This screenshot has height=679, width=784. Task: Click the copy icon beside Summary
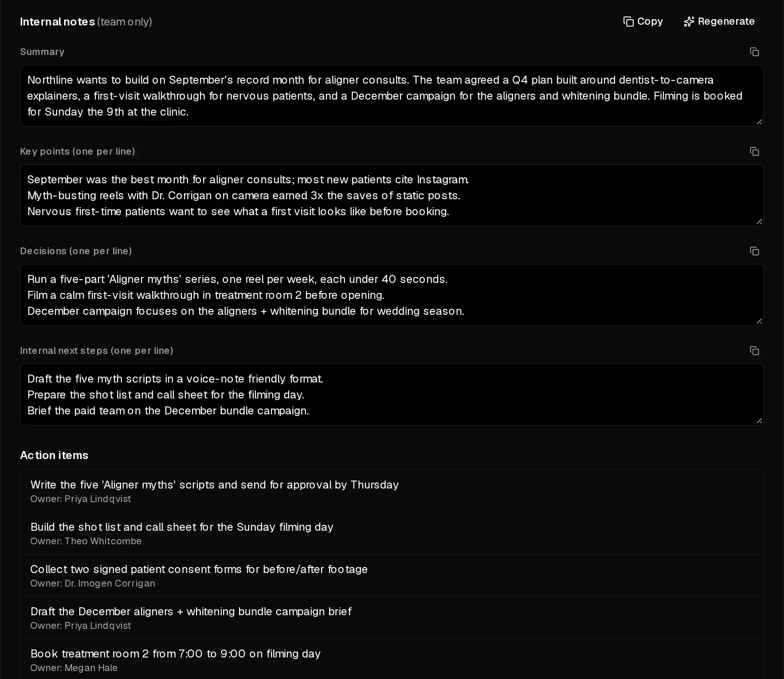(755, 52)
